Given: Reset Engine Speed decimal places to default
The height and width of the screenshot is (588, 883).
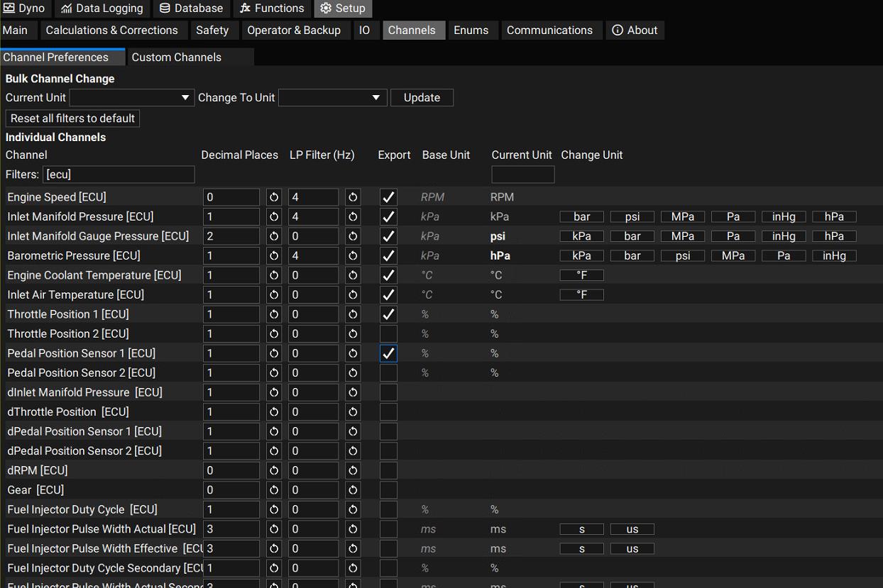Looking at the screenshot, I should [274, 197].
